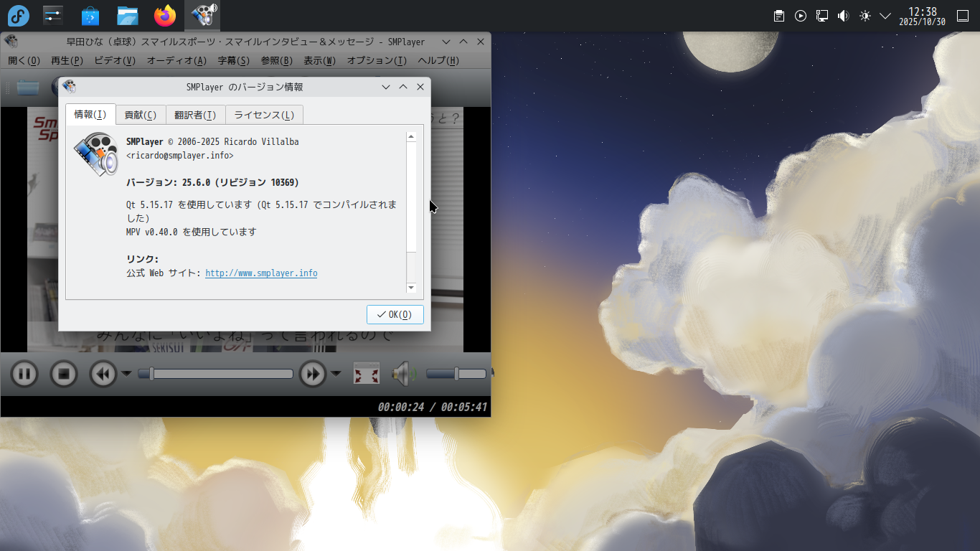980x551 pixels.
Task: Click the version text 25.6.0 (リビジョン 10369)
Action: (x=241, y=182)
